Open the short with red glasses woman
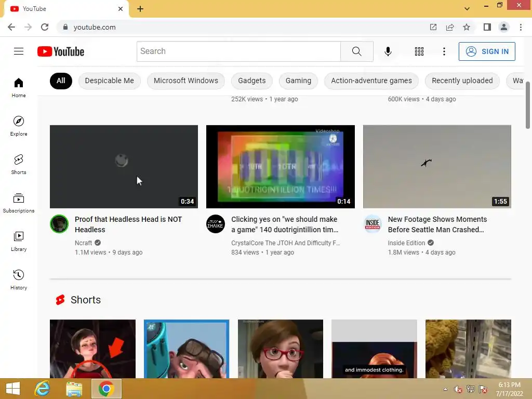Image resolution: width=532 pixels, height=399 pixels. tap(280, 349)
